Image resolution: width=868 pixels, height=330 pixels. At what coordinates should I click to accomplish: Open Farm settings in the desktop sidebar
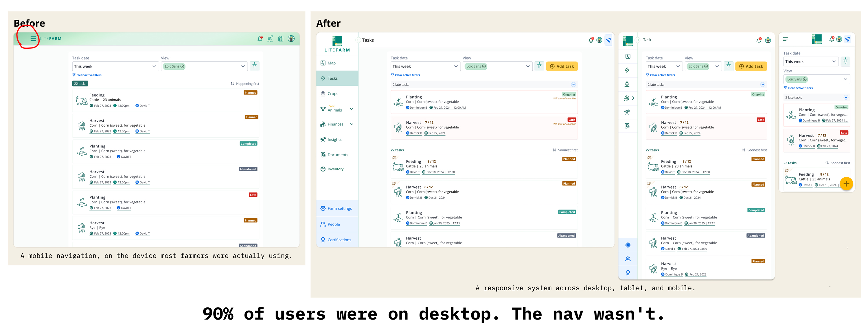pyautogui.click(x=337, y=209)
